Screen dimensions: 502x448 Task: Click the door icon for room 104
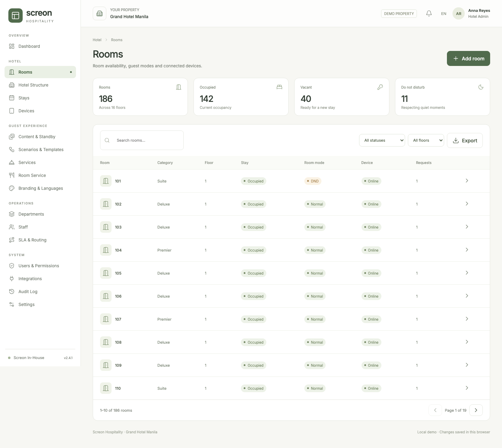click(106, 250)
